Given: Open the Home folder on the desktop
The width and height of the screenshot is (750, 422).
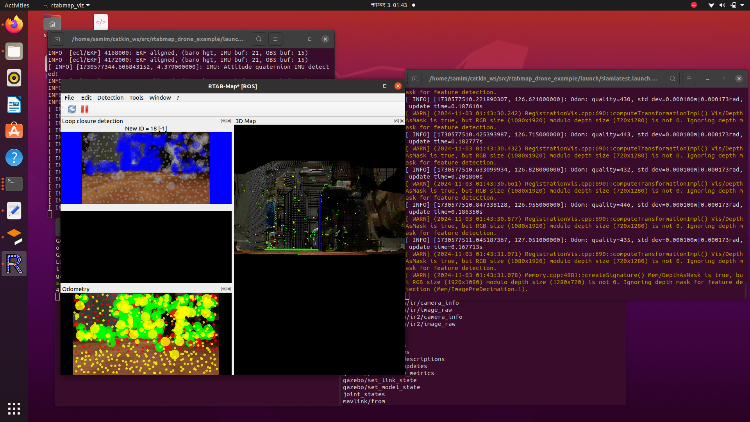Looking at the screenshot, I should [52, 21].
